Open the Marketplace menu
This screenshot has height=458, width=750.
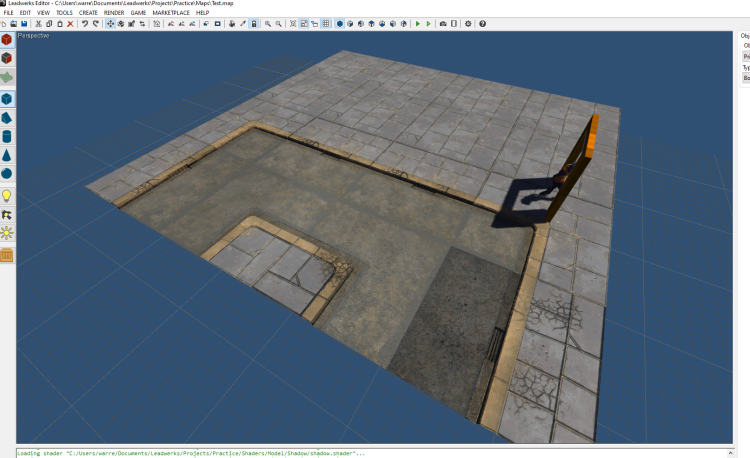coord(170,13)
